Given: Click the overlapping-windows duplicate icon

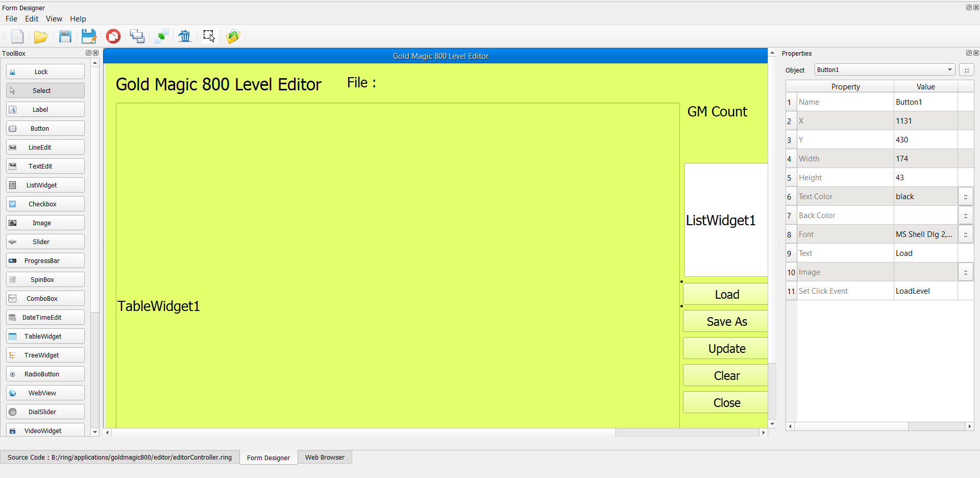Looking at the screenshot, I should [x=137, y=36].
